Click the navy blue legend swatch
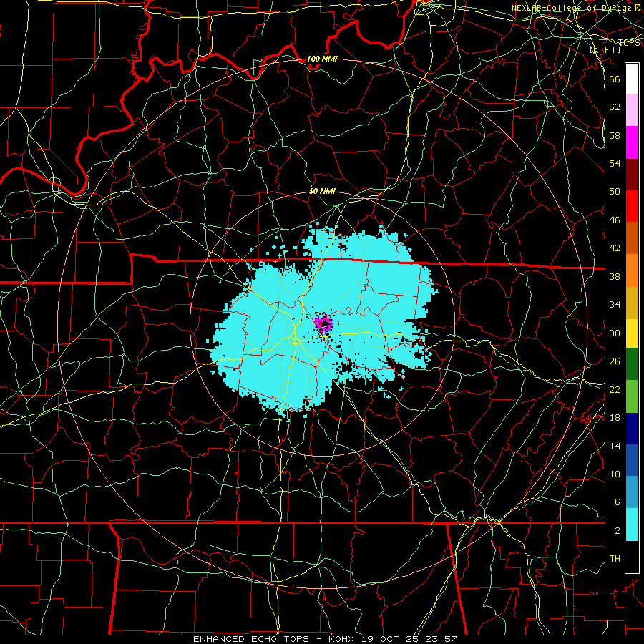 coord(632,429)
